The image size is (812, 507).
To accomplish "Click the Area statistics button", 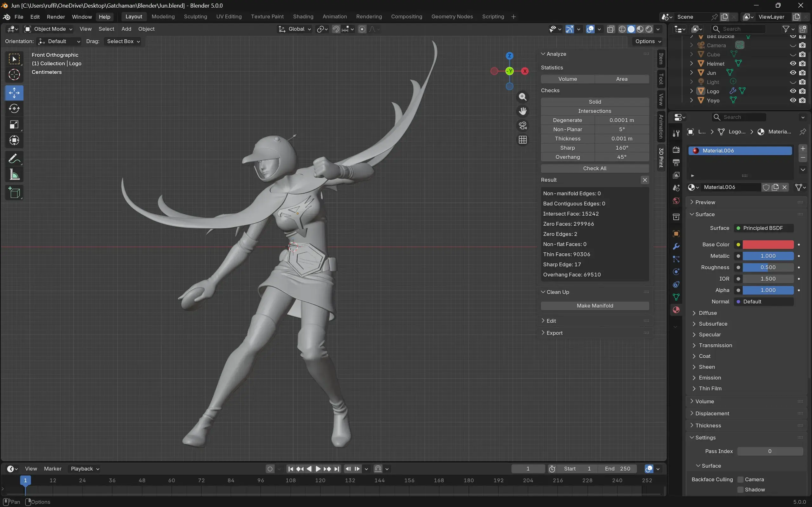I will coord(622,79).
